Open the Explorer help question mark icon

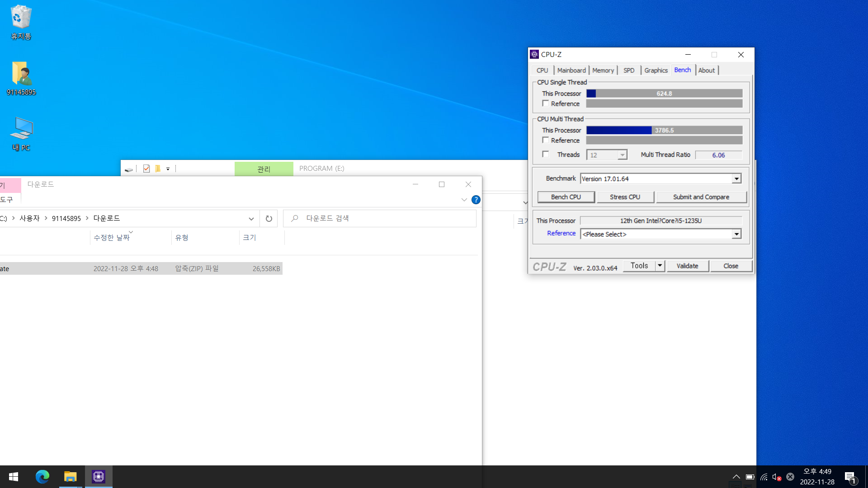tap(476, 200)
